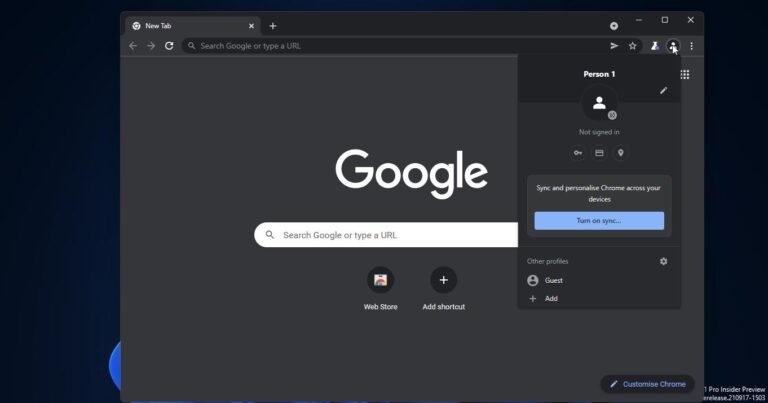Open the Chrome Labs flask icon

coord(655,46)
